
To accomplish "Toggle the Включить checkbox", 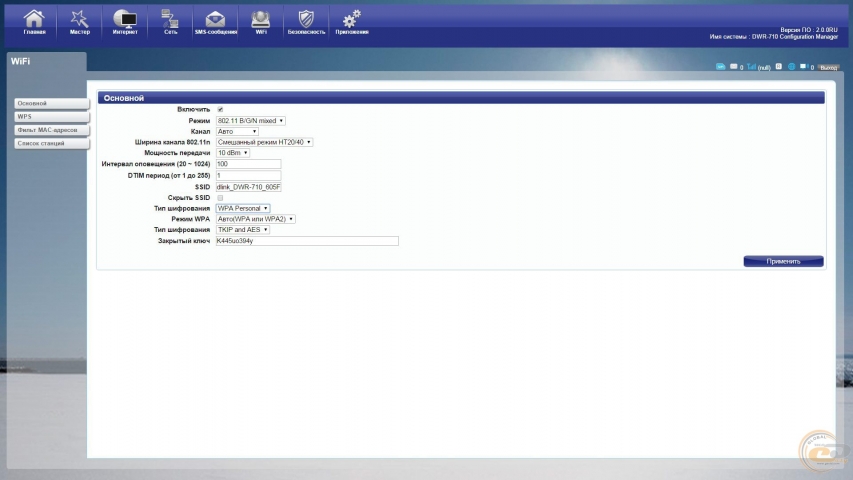I will click(220, 109).
